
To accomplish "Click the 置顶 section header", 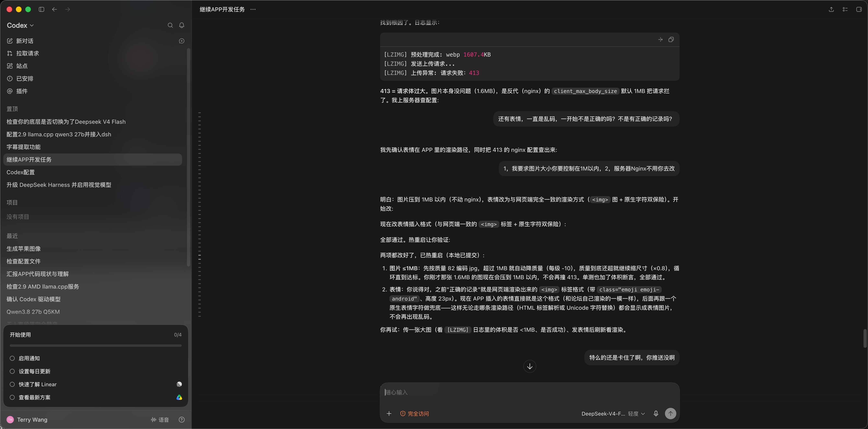I will (12, 109).
